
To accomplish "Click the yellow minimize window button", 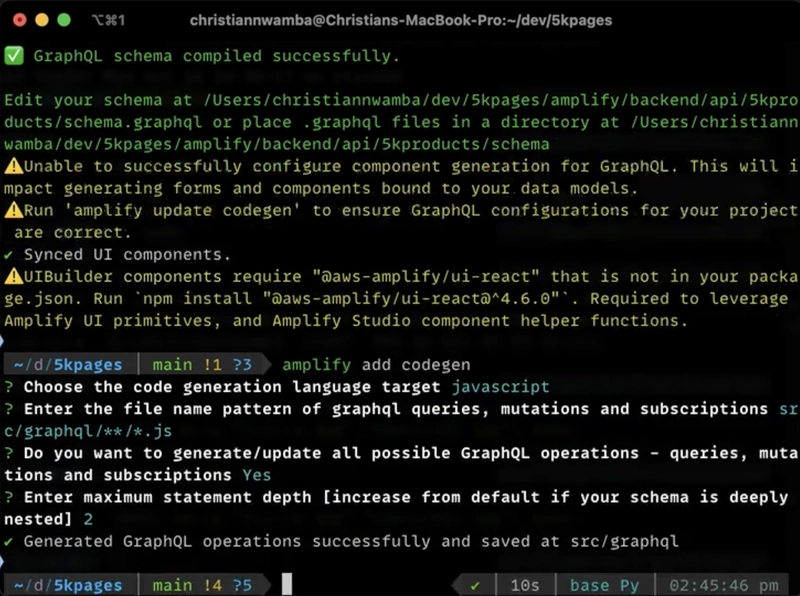I will click(x=42, y=20).
